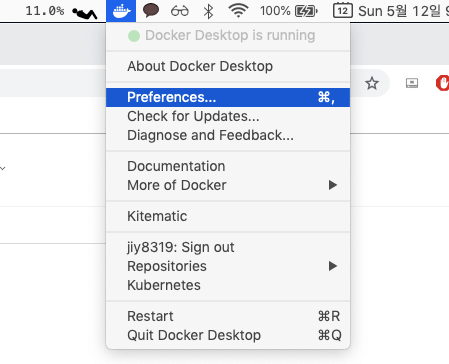Expand the Repositories submenu
449x364 pixels.
pos(228,266)
